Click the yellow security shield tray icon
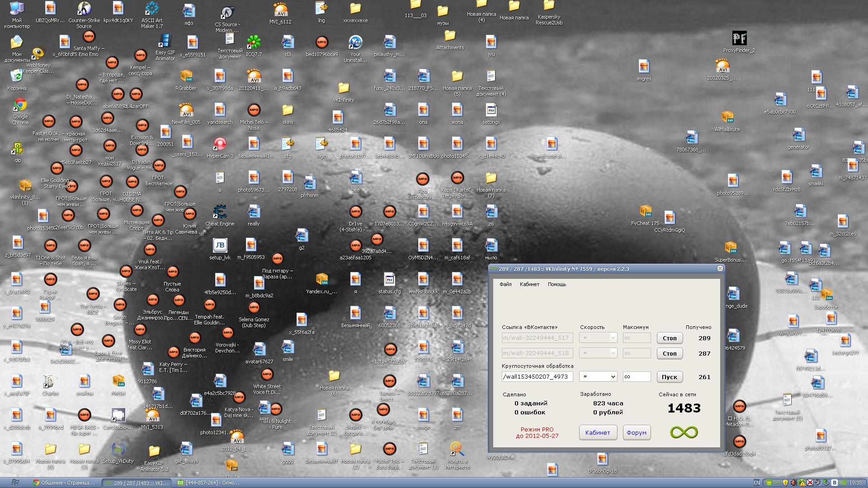 point(785,483)
